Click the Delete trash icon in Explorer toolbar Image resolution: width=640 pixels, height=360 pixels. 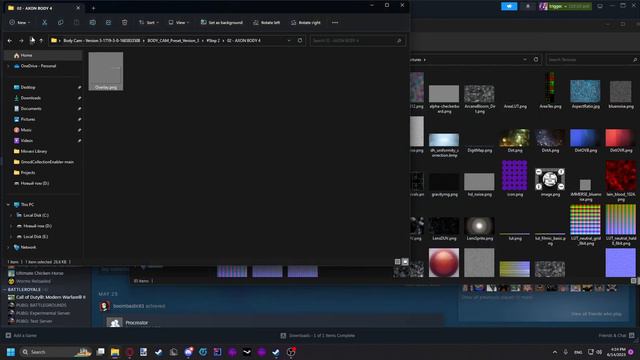[124, 22]
